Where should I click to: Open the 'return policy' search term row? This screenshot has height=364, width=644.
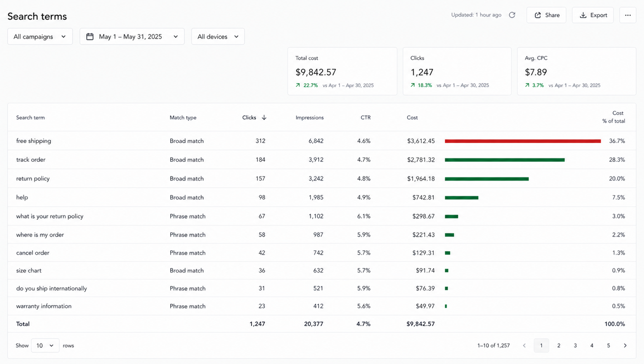pyautogui.click(x=322, y=179)
